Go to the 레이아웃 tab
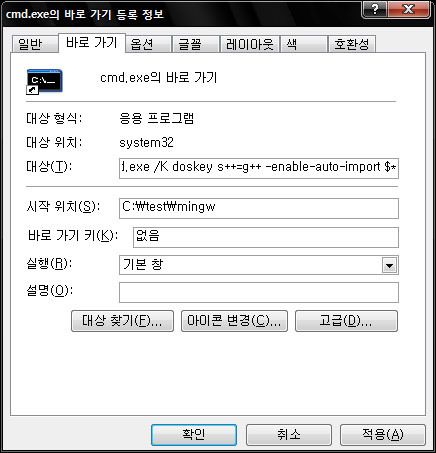Image resolution: width=436 pixels, height=453 pixels. pyautogui.click(x=250, y=44)
